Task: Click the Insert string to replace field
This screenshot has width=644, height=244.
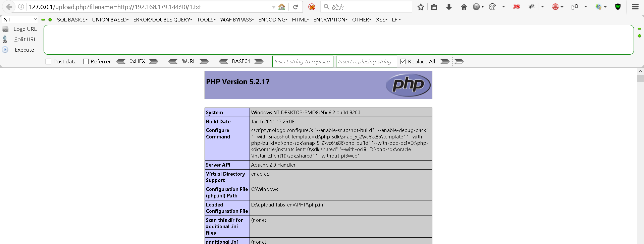Action: click(x=303, y=61)
